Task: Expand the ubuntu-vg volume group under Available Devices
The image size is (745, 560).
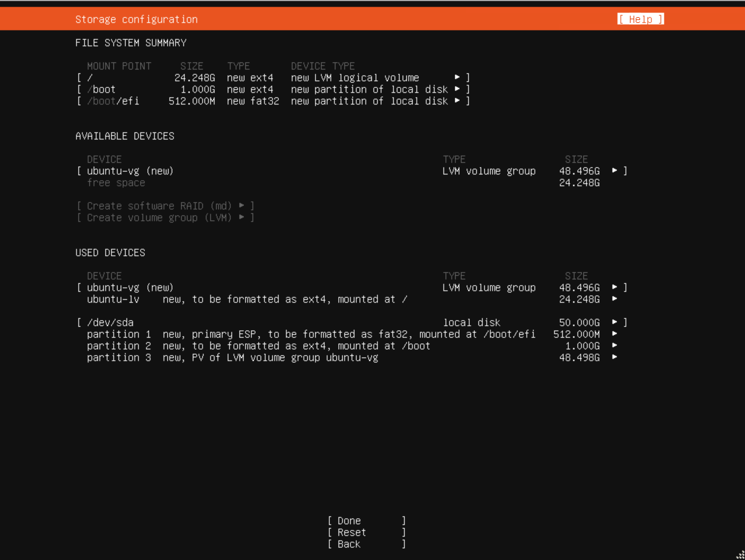Action: tap(614, 171)
